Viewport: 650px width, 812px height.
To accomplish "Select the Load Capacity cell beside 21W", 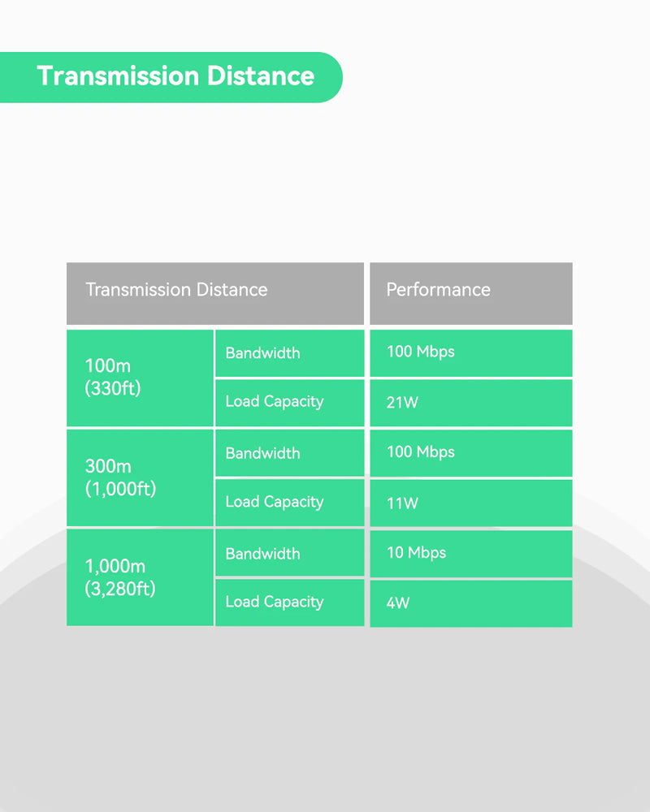I will (274, 402).
